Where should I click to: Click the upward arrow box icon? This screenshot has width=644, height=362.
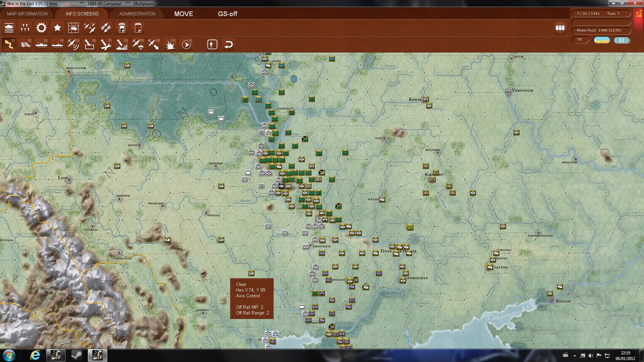[x=212, y=44]
